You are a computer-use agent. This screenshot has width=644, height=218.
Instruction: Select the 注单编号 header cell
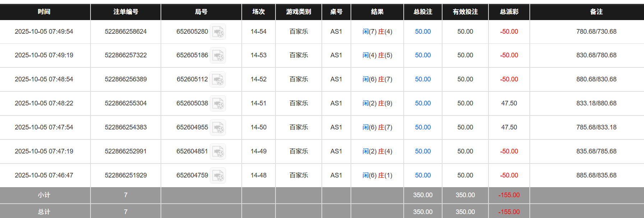coord(126,12)
